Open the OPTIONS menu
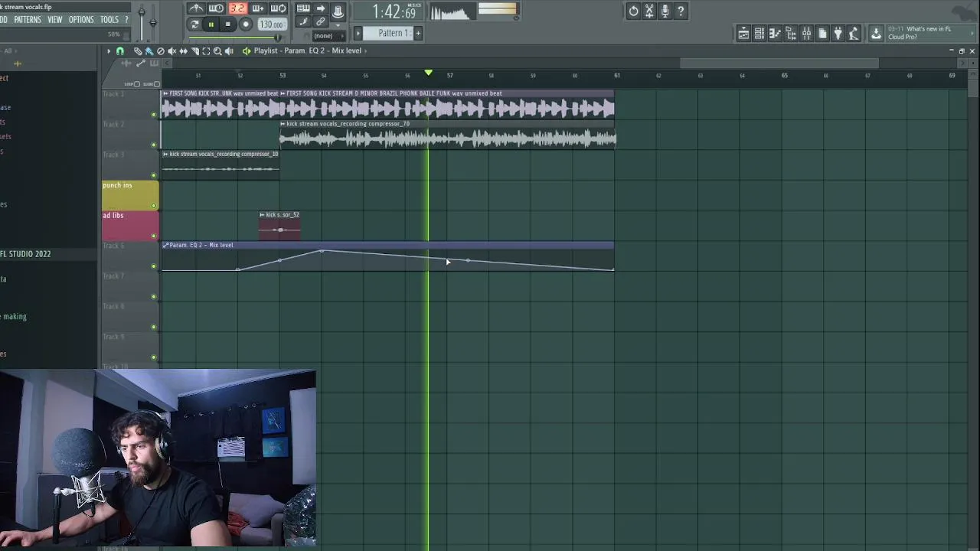The height and width of the screenshot is (551, 980). [81, 20]
